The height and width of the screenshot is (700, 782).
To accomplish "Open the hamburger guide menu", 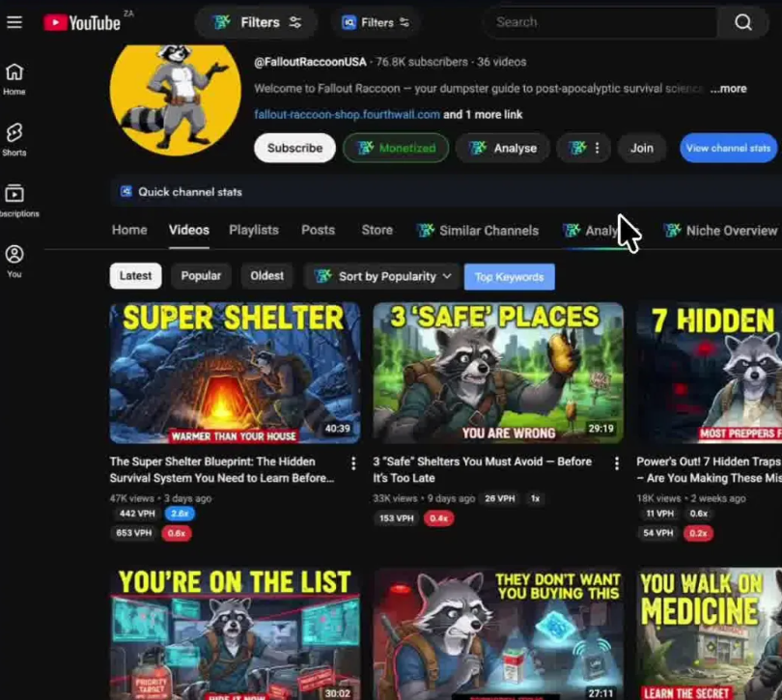I will (14, 22).
